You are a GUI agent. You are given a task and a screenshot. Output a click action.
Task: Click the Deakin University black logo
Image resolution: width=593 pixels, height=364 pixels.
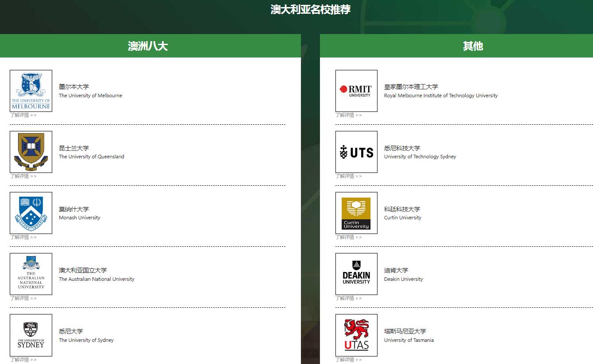[x=356, y=274]
